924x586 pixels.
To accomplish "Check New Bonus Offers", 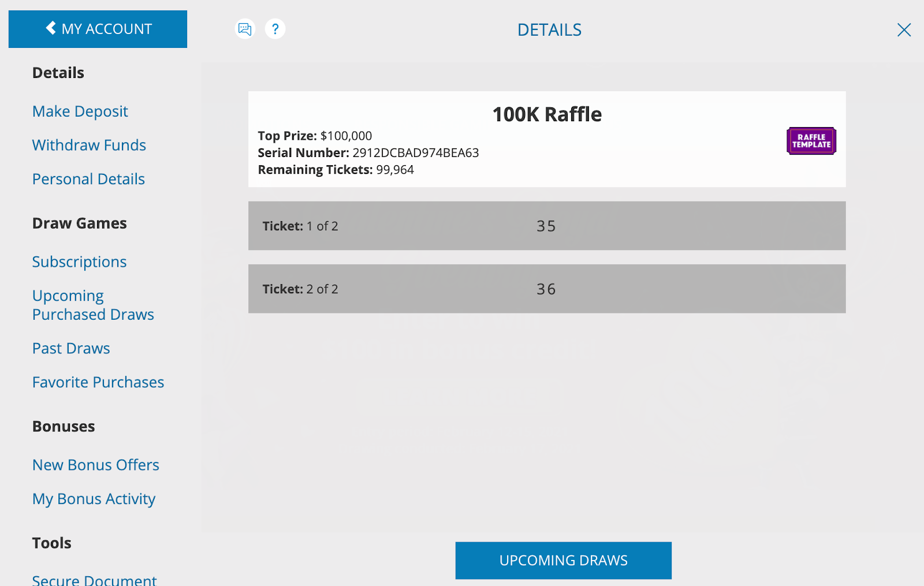I will [x=95, y=465].
